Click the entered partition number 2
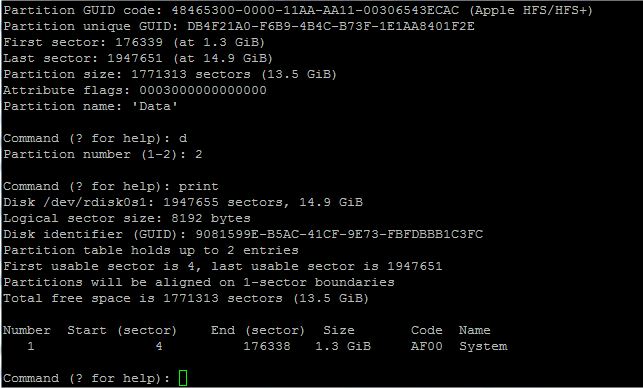The width and height of the screenshot is (643, 388). 198,154
